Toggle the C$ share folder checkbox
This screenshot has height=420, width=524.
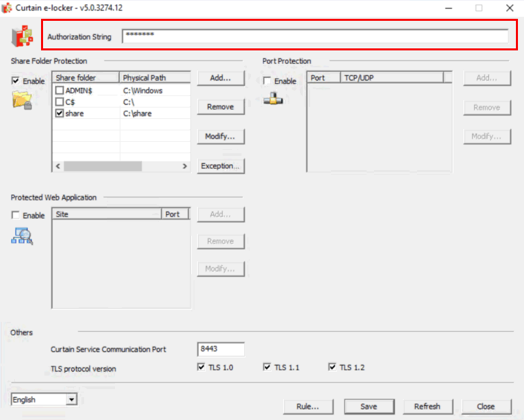point(60,102)
